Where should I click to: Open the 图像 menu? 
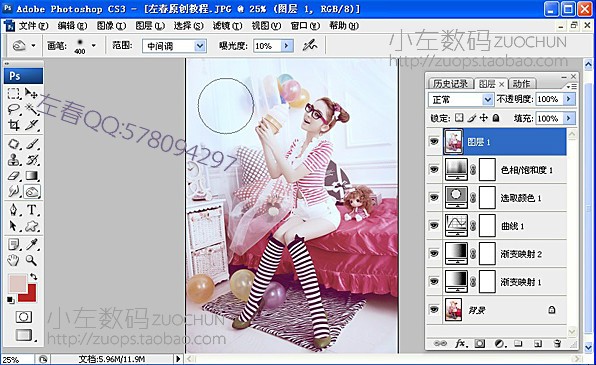tap(111, 26)
